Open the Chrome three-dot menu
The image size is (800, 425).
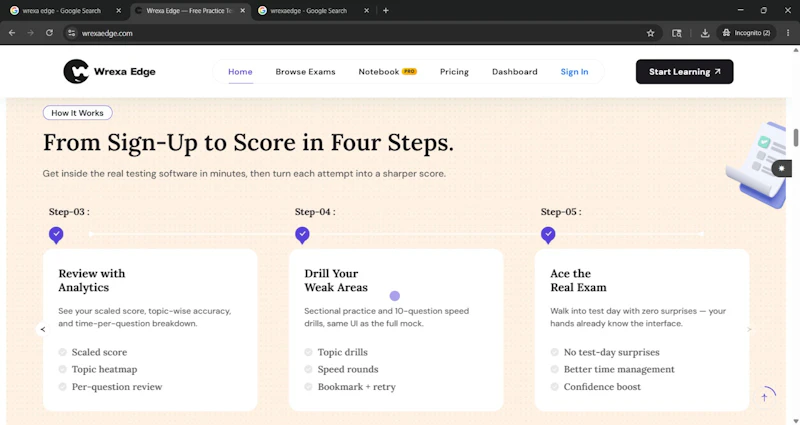coord(789,33)
